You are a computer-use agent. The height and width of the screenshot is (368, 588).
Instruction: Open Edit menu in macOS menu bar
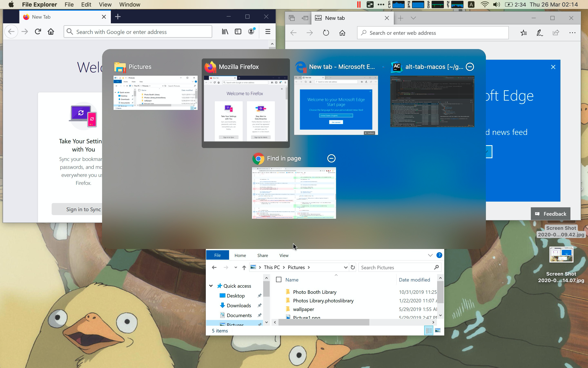(x=86, y=5)
